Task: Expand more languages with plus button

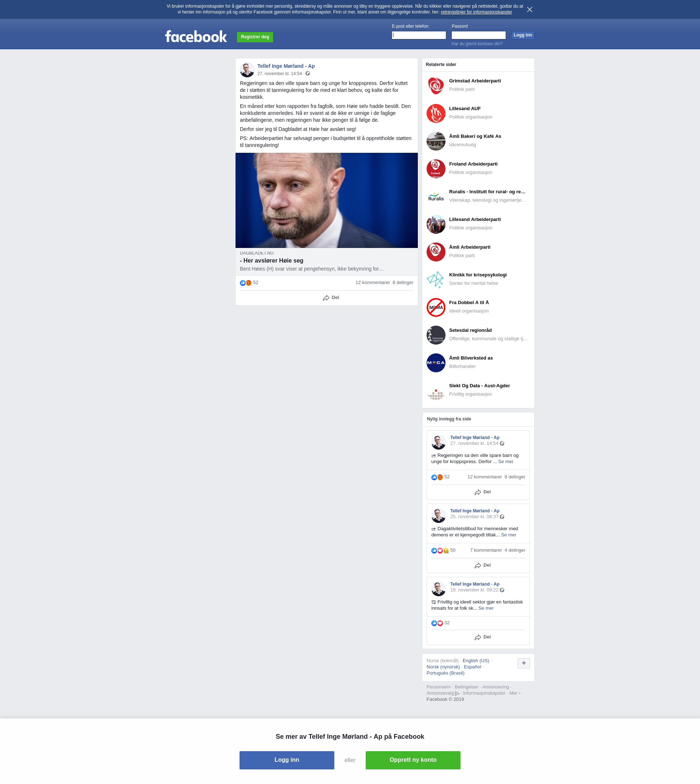Action: 524,663
